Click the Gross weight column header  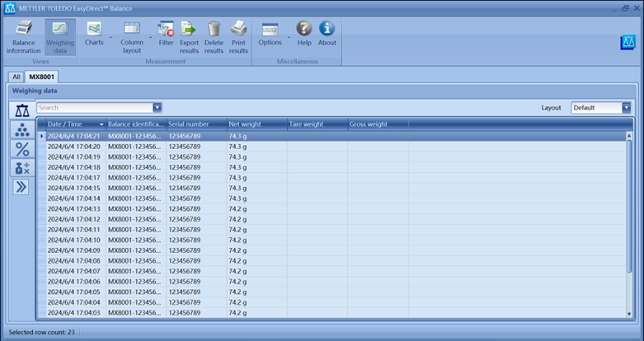click(x=378, y=124)
